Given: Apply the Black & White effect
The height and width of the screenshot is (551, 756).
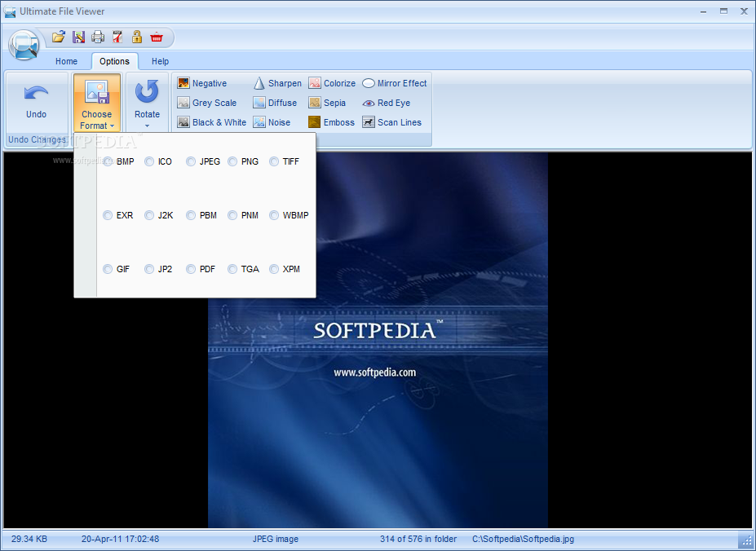Looking at the screenshot, I should (x=212, y=122).
